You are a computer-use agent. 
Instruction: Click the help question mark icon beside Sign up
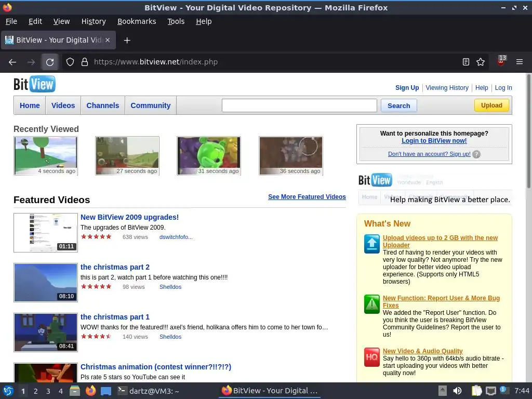[x=476, y=154]
